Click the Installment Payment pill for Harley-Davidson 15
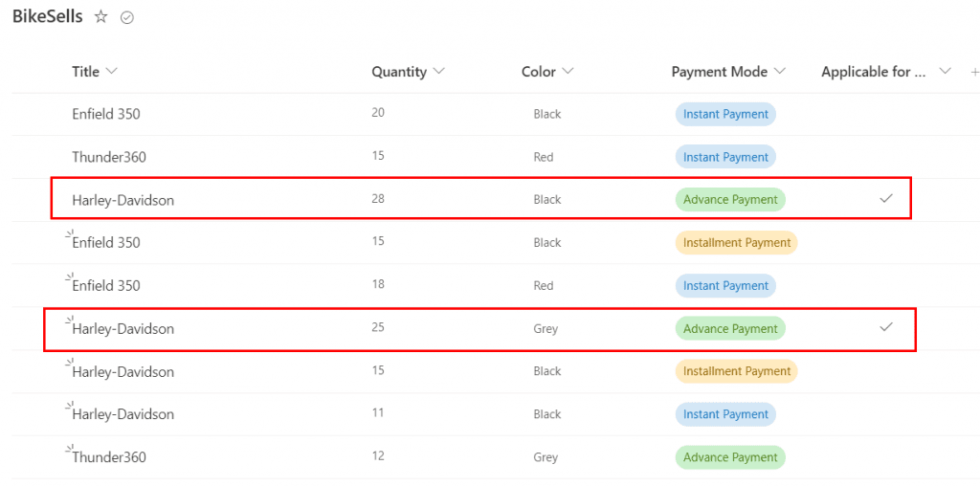This screenshot has width=980, height=487. tap(736, 371)
